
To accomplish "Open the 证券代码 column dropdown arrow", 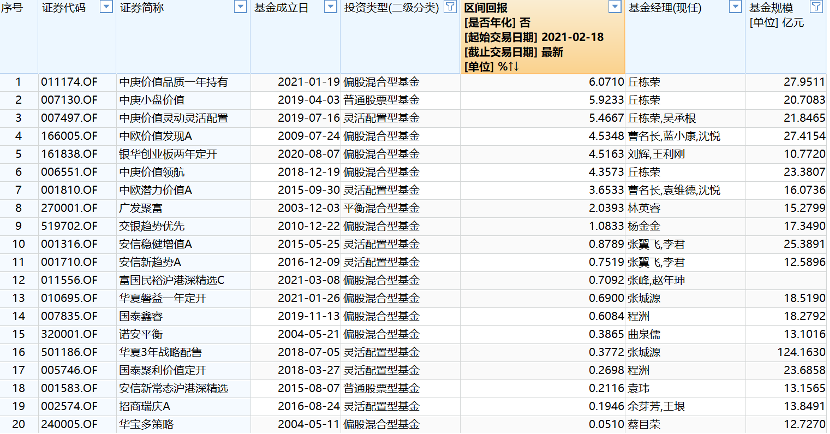I will tap(106, 7).
